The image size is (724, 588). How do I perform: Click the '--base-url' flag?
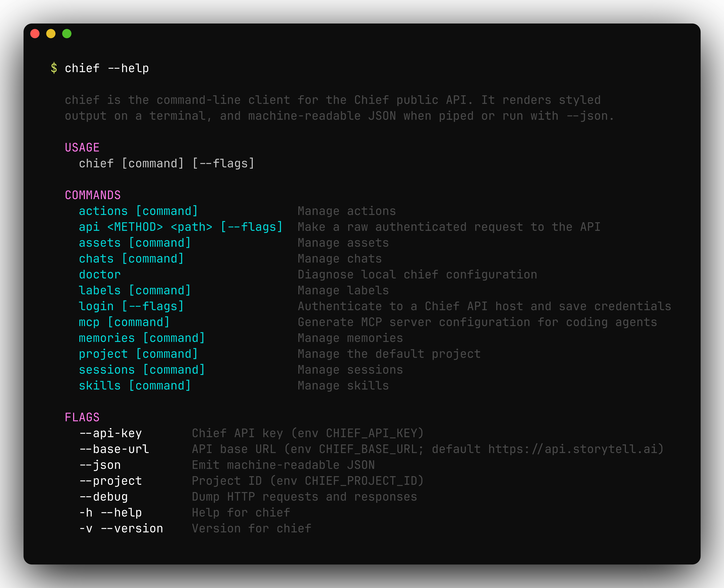point(114,449)
